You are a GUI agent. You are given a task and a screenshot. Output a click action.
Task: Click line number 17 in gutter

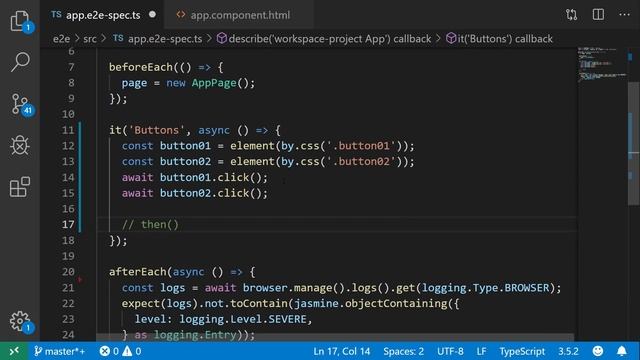point(68,224)
